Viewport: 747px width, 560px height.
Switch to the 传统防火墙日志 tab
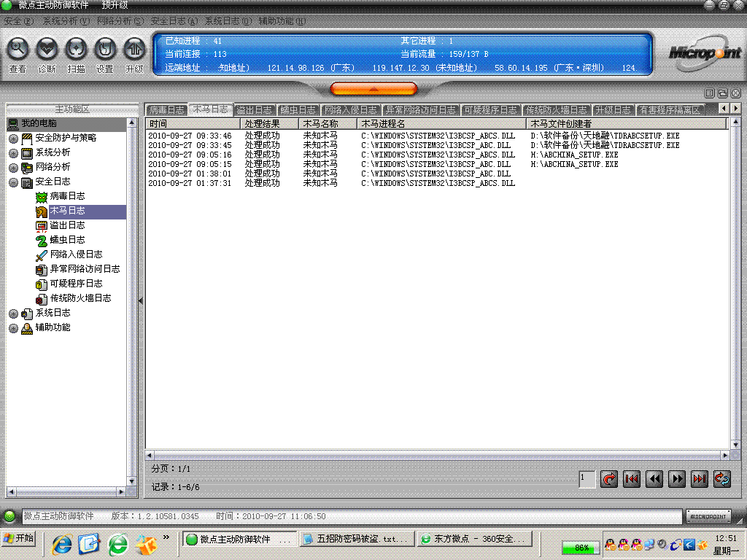tap(556, 110)
